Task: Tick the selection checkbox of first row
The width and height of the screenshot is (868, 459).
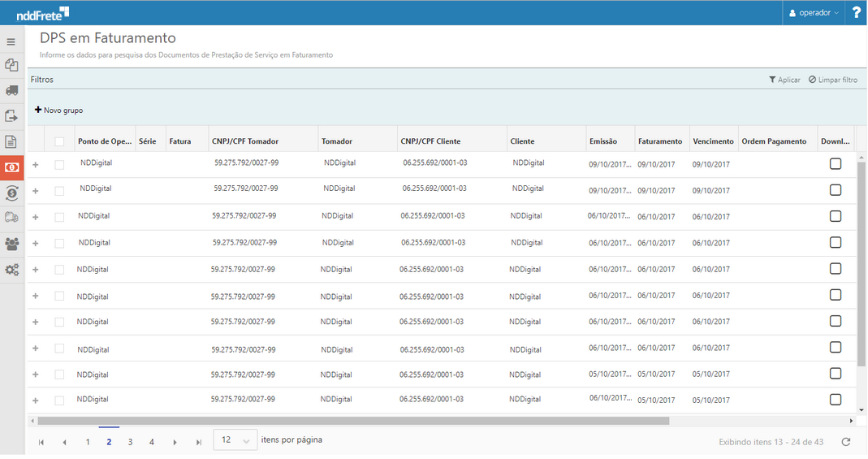Action: coord(59,165)
